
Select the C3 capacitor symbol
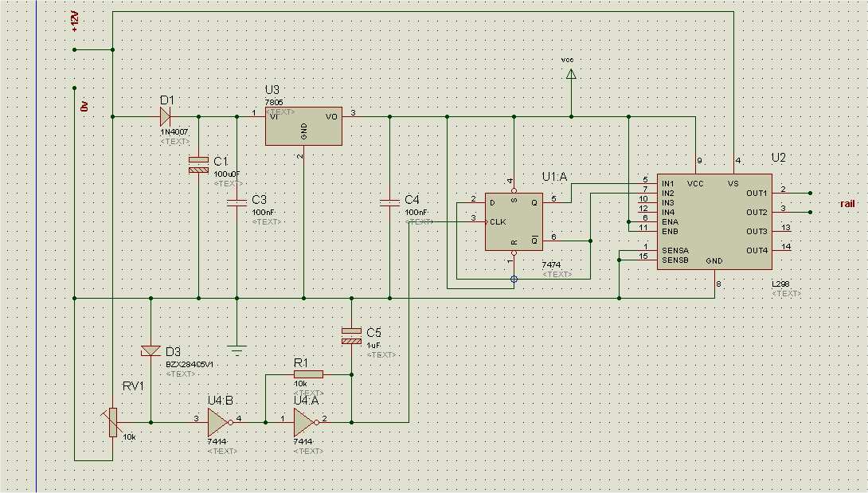(237, 203)
